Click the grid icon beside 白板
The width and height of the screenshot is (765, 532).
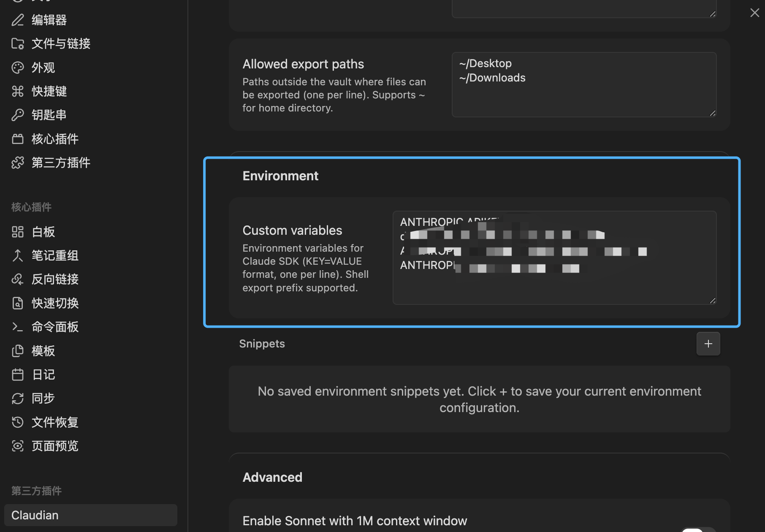coord(18,232)
